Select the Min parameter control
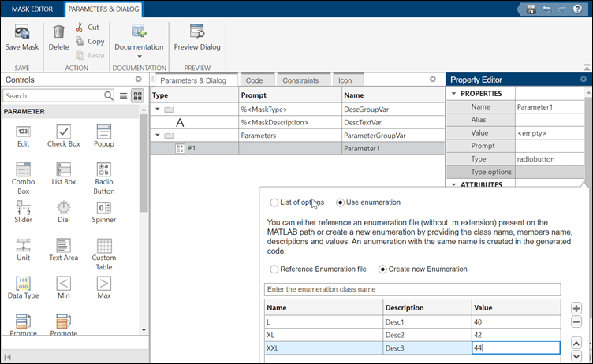 point(64,288)
